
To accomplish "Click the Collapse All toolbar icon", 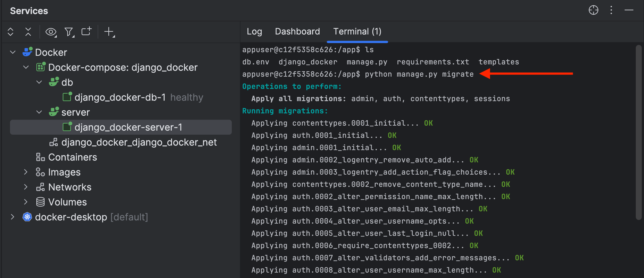I will [28, 32].
